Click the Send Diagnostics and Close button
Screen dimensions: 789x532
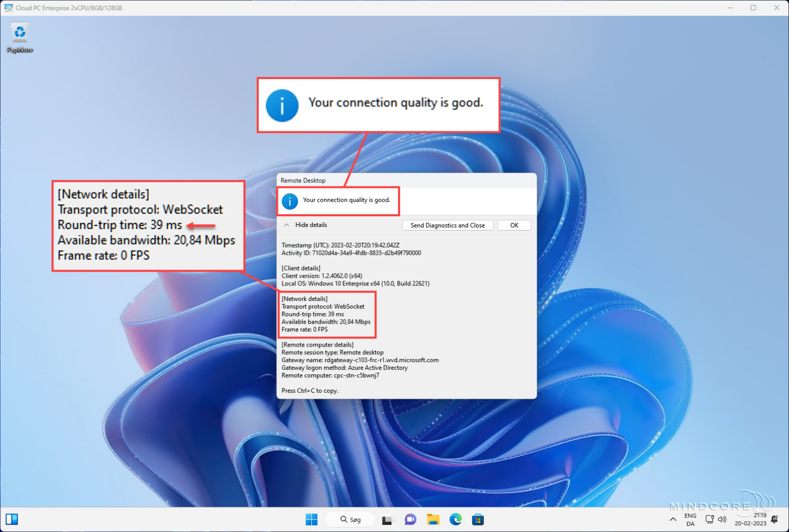coord(447,225)
